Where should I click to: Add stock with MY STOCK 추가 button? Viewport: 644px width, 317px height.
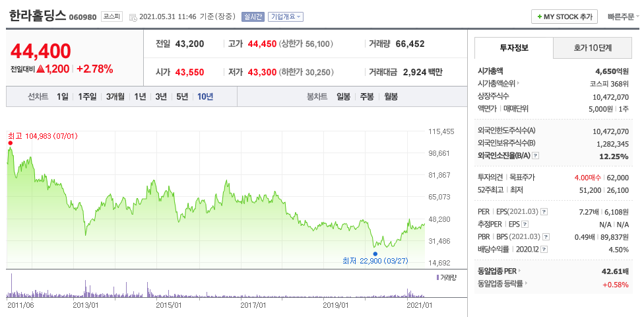click(x=565, y=17)
